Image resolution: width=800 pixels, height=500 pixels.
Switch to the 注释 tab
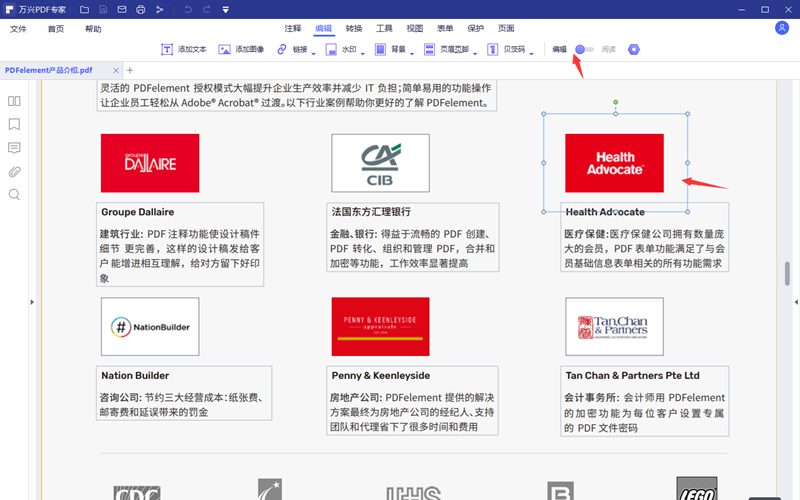pyautogui.click(x=292, y=29)
